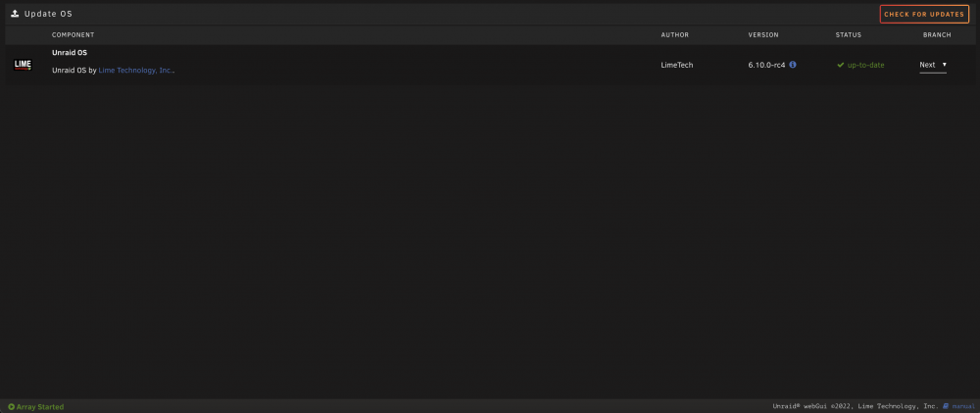Click the Check for Updates button
Screen dimensions: 980x413
point(924,15)
